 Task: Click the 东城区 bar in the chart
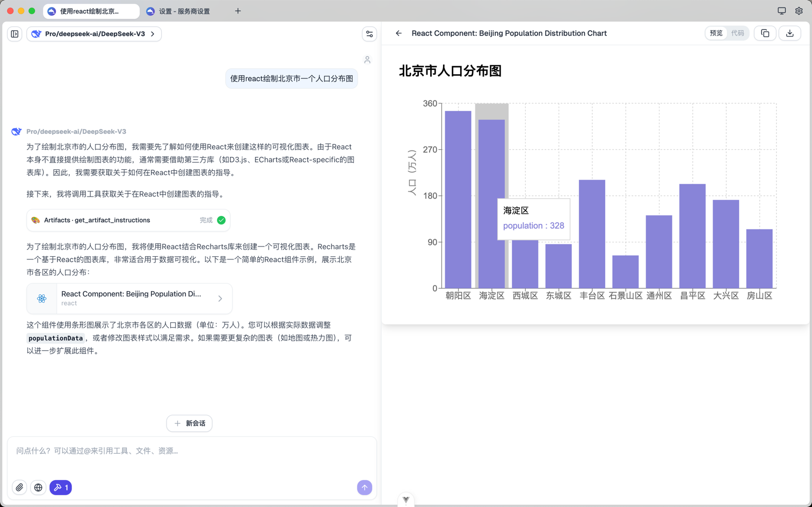pos(559,266)
